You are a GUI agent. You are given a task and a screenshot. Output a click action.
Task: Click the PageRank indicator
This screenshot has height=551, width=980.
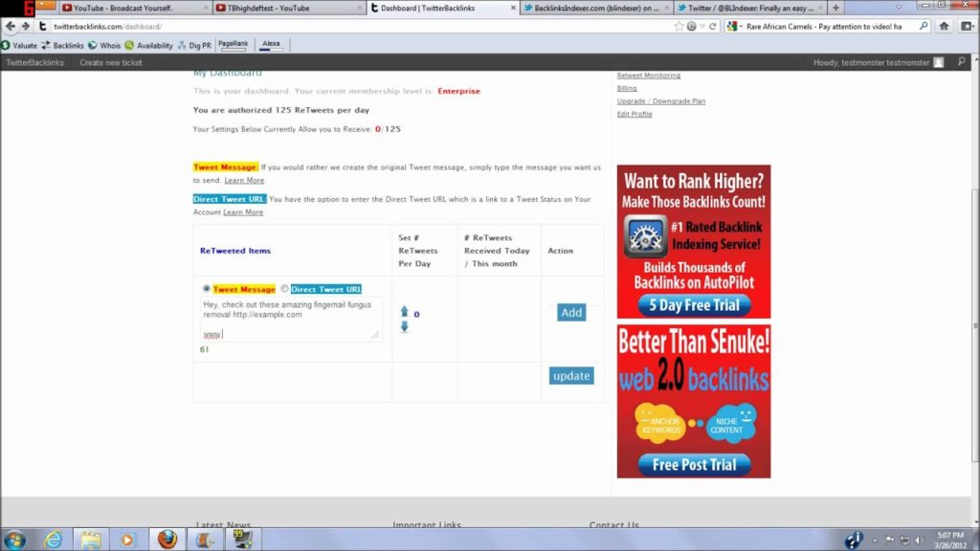(234, 44)
